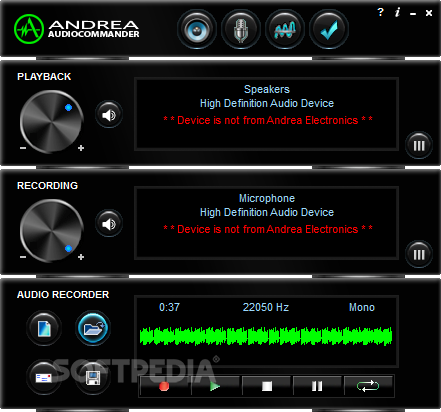
Task: Click the blue checkmark icon
Action: click(x=329, y=29)
